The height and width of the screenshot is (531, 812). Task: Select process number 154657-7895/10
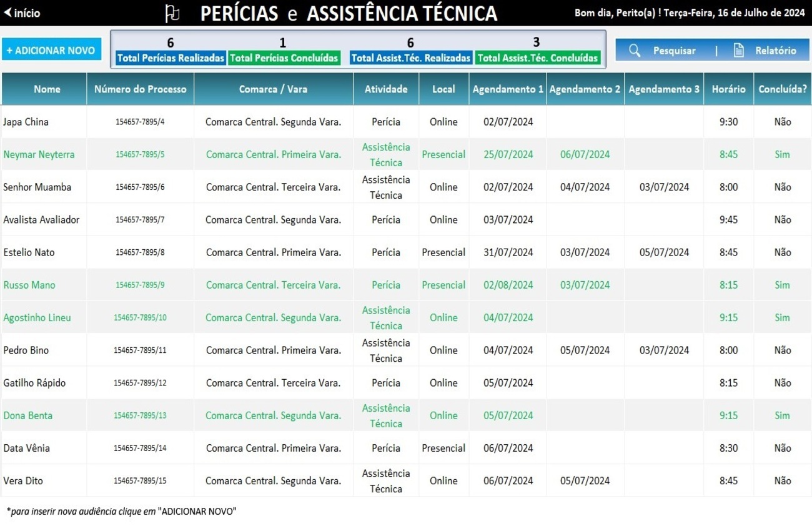pos(140,317)
